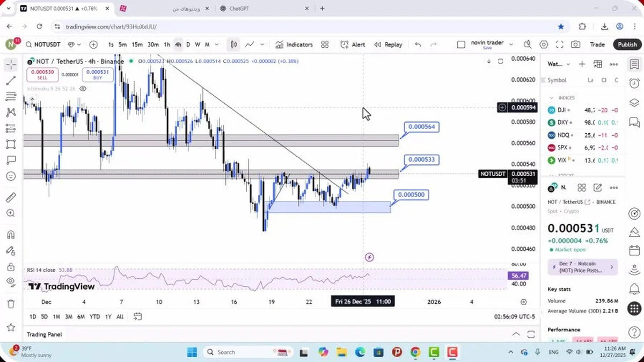
Task: Bookmark this page with star icon
Action: pos(561,26)
